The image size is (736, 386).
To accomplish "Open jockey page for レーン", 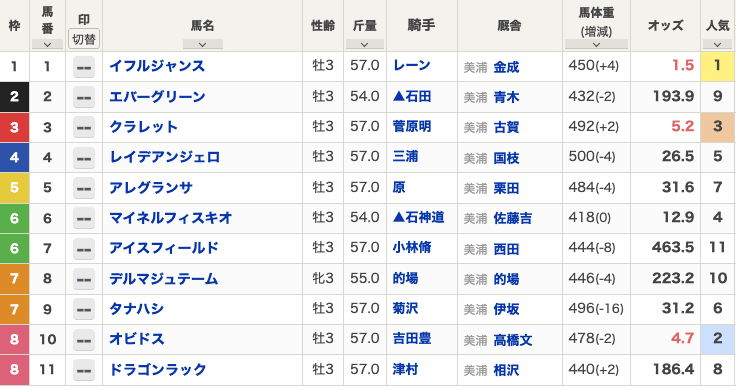I will [412, 65].
